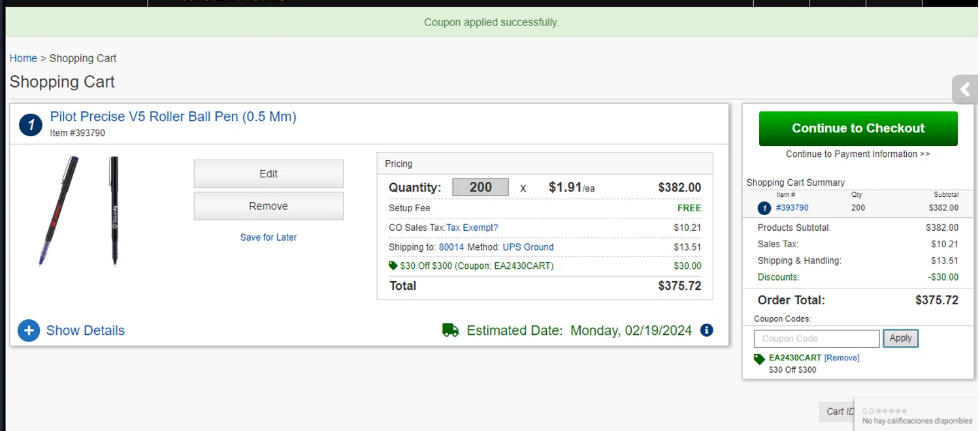The width and height of the screenshot is (980, 431).
Task: Click Continue to Payment Information text
Action: (x=858, y=154)
